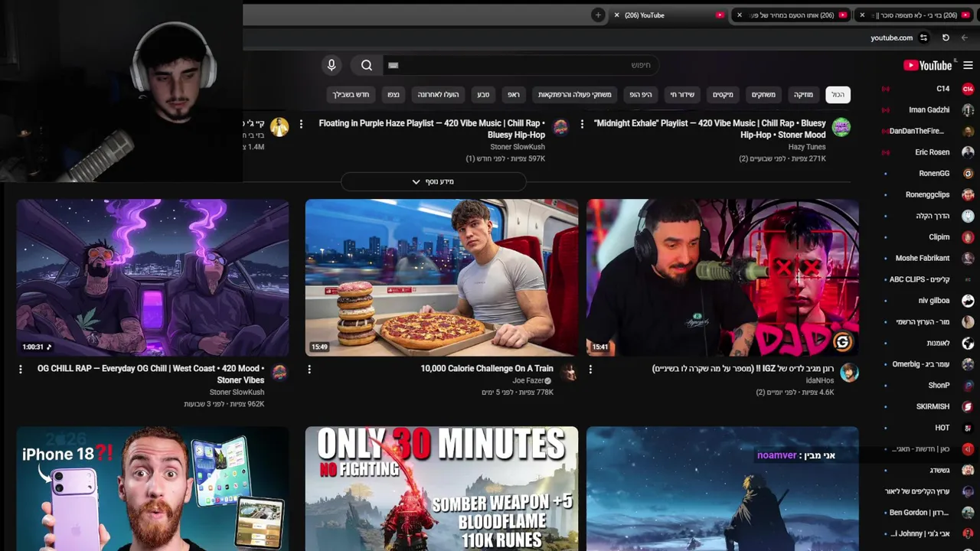Open the Joe Fazer channel name link

pos(528,380)
